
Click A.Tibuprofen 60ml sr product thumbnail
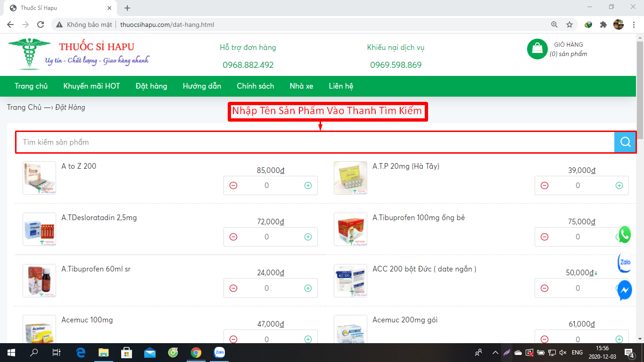pyautogui.click(x=40, y=281)
